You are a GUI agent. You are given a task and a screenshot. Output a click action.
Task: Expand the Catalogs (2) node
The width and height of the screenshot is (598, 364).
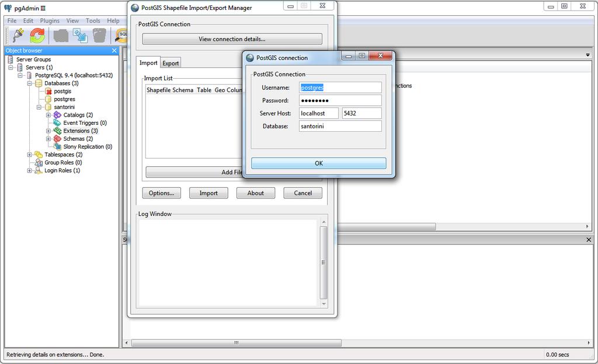48,115
